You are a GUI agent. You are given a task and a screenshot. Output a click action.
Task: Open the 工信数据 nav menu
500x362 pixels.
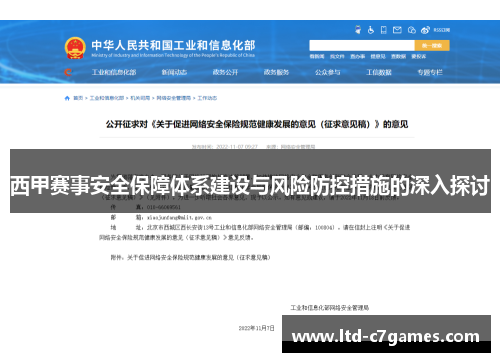pos(379,72)
